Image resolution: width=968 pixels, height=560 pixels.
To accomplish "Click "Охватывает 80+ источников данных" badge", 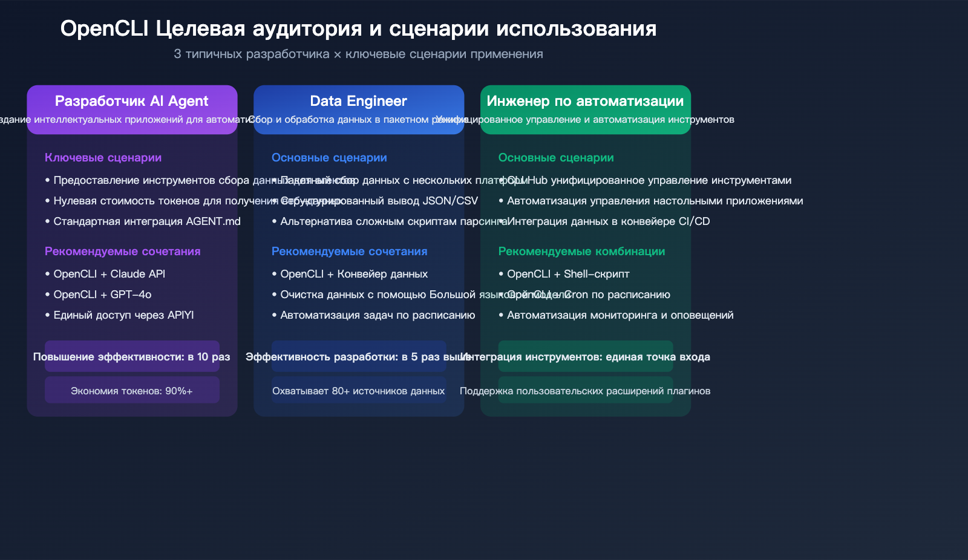I will click(x=359, y=390).
